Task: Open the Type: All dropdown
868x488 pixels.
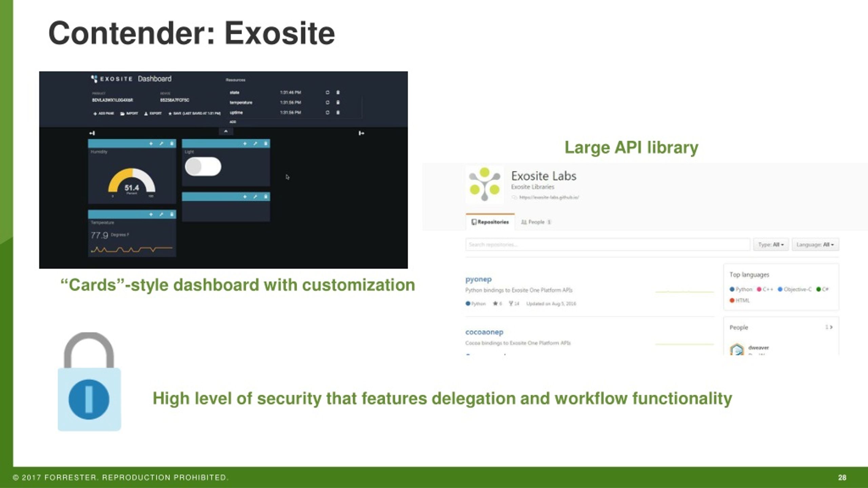Action: 771,245
